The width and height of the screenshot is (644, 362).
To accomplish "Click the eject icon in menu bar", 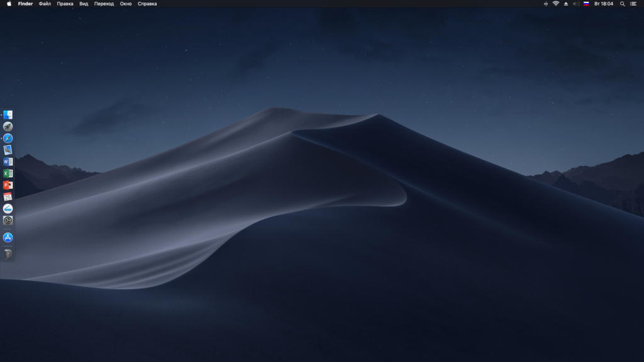I will 566,4.
